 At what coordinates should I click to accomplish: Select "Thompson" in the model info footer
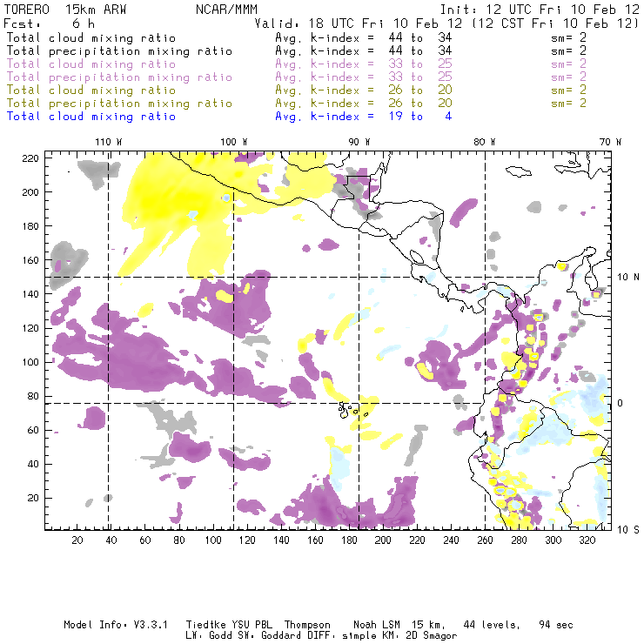tap(307, 625)
